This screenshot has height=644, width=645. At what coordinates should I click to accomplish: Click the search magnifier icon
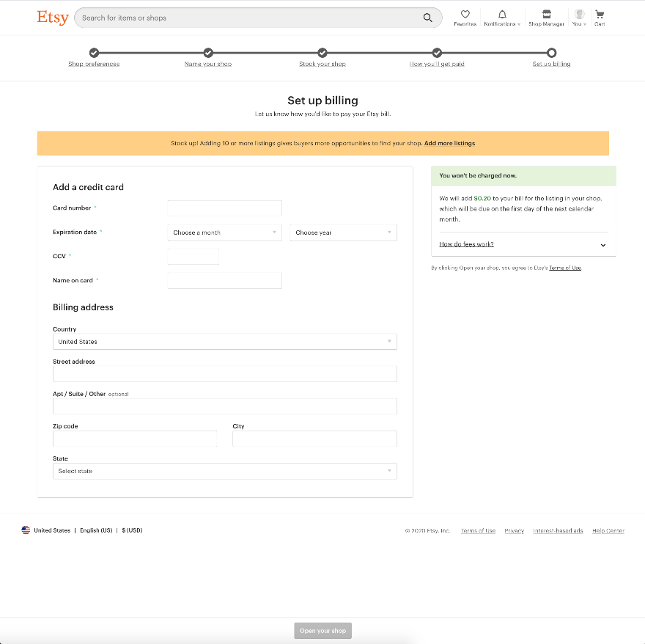[x=427, y=18]
